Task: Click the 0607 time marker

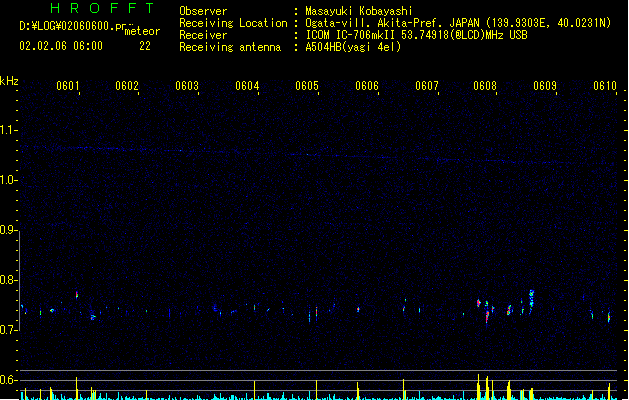Action: (427, 86)
